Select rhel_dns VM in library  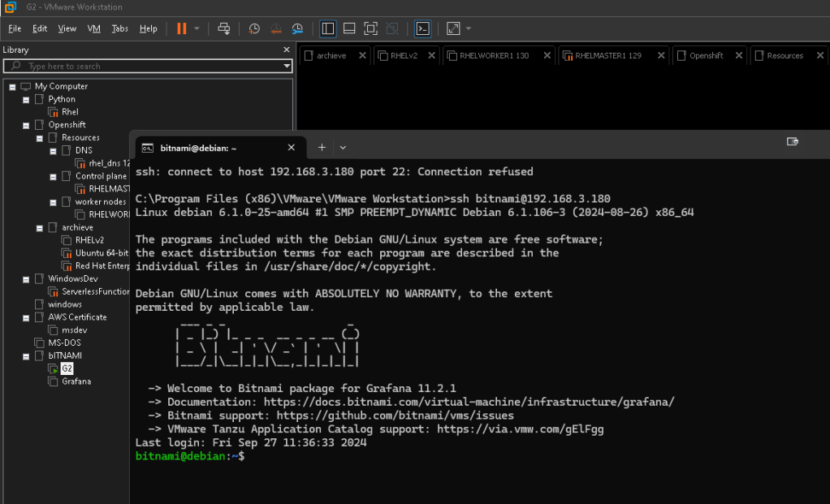pyautogui.click(x=109, y=163)
